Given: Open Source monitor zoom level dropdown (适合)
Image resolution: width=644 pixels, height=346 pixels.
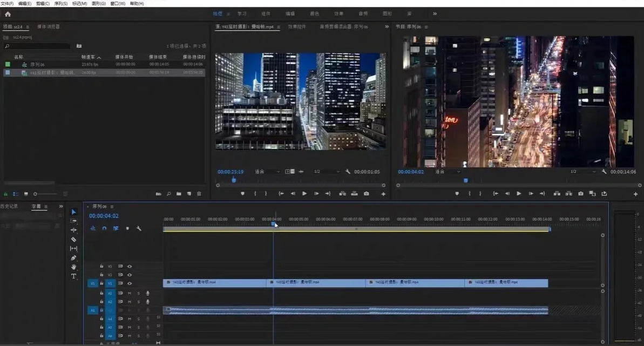Looking at the screenshot, I should pyautogui.click(x=267, y=171).
